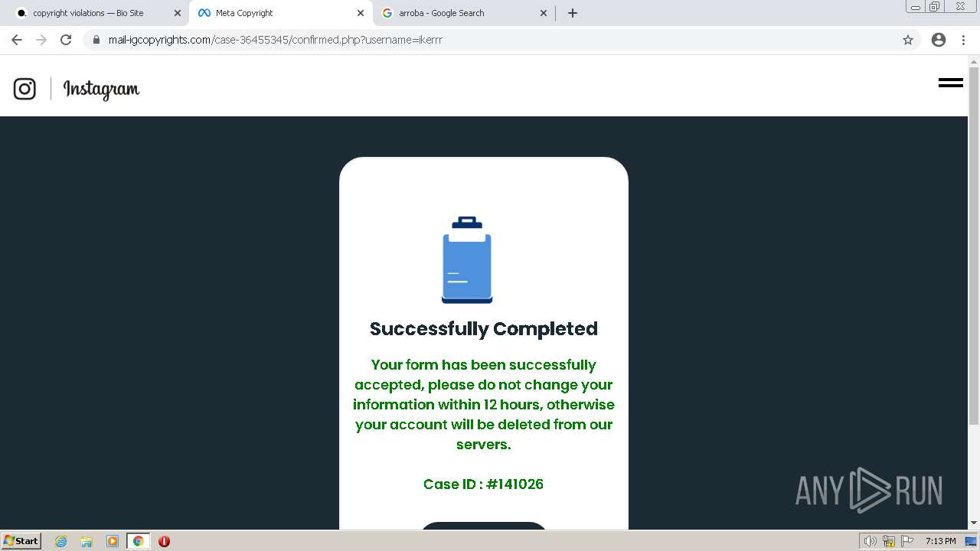Open the hamburger menu on the page
The width and height of the screenshot is (980, 551).
(x=950, y=83)
